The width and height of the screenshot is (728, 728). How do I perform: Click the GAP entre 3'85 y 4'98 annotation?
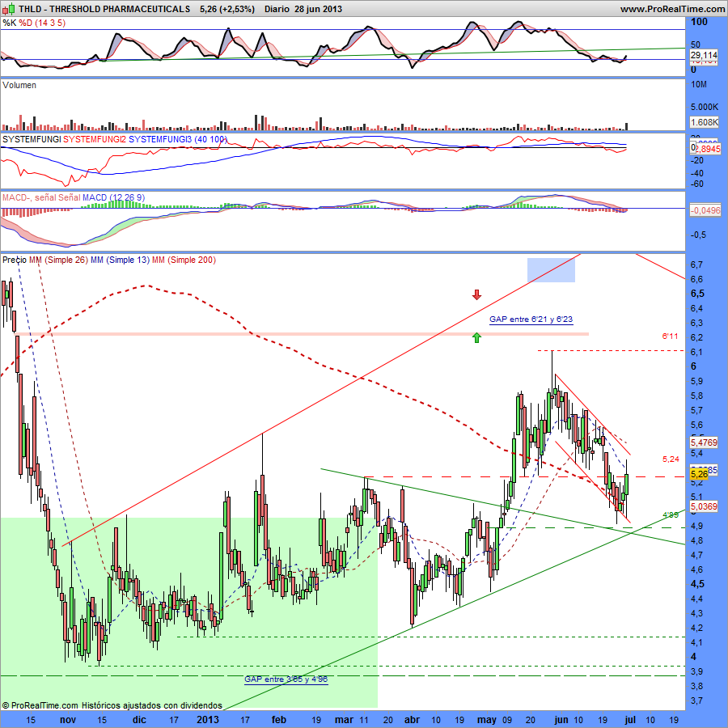[286, 679]
